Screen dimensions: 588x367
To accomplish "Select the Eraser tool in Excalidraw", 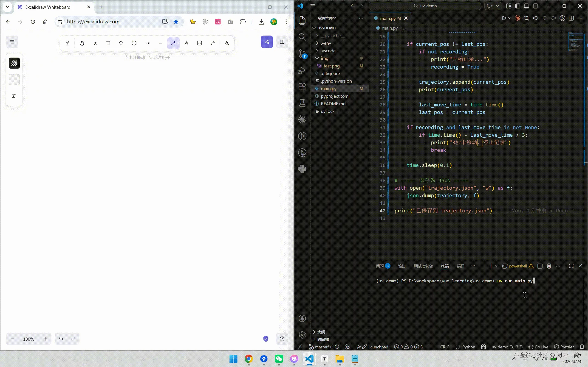I will click(213, 43).
